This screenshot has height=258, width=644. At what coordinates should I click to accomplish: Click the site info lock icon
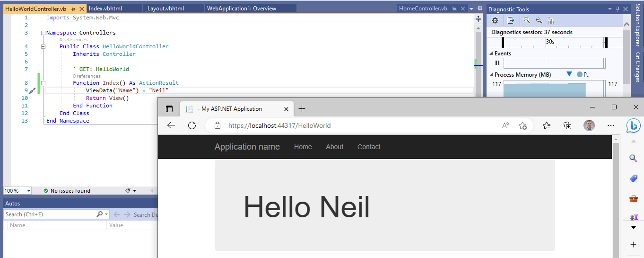218,125
